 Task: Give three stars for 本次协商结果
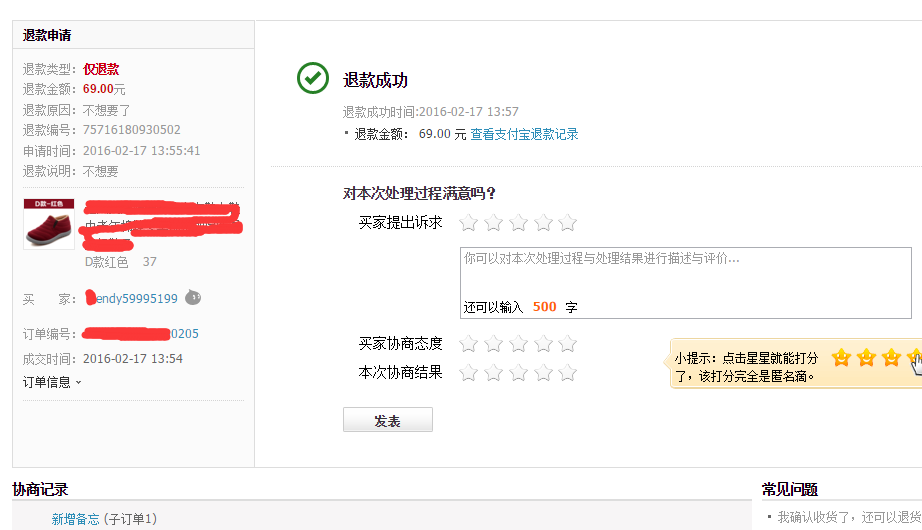pyautogui.click(x=518, y=373)
